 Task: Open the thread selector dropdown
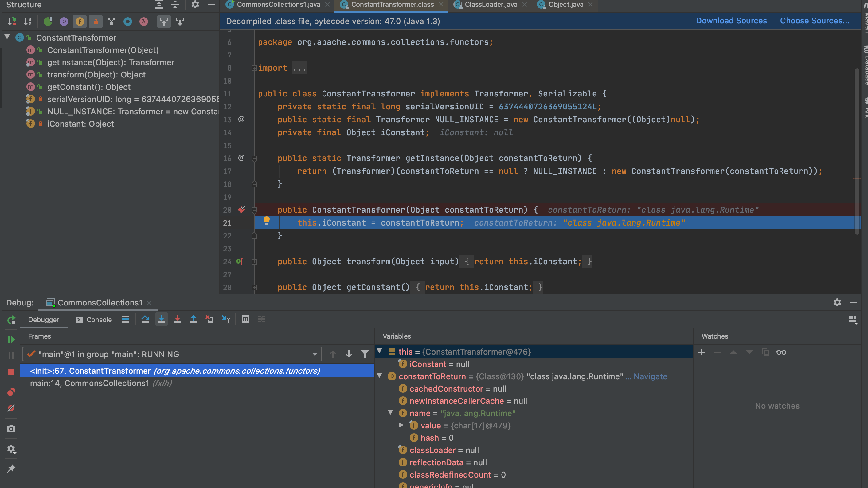pyautogui.click(x=172, y=354)
